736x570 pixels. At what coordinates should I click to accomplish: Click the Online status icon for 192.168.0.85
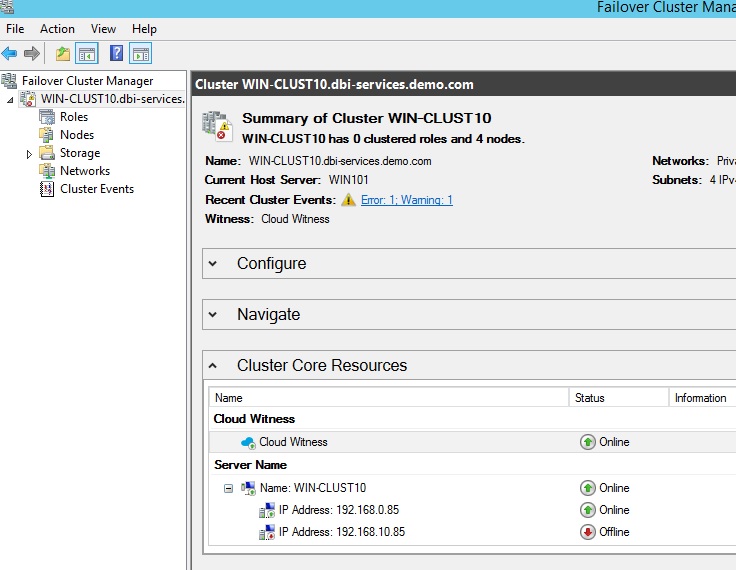pyautogui.click(x=587, y=510)
